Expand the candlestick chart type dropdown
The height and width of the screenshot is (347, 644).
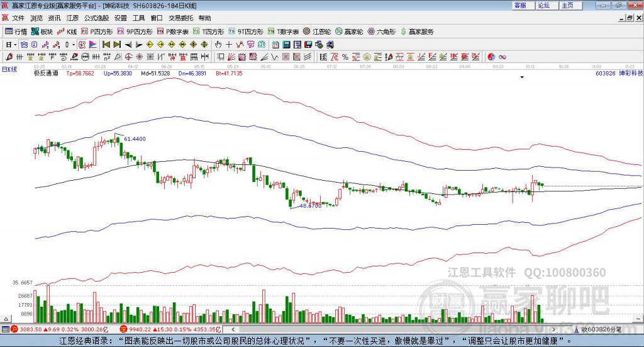pos(73,45)
